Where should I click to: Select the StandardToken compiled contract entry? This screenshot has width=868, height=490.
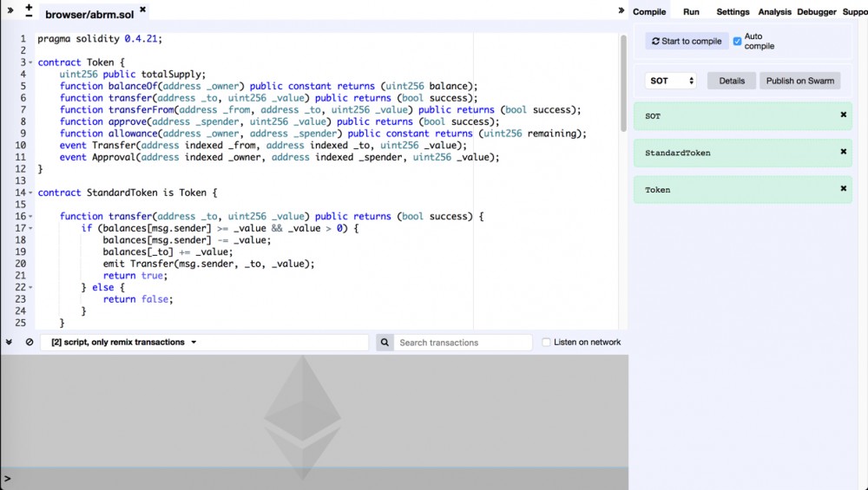[x=743, y=154]
